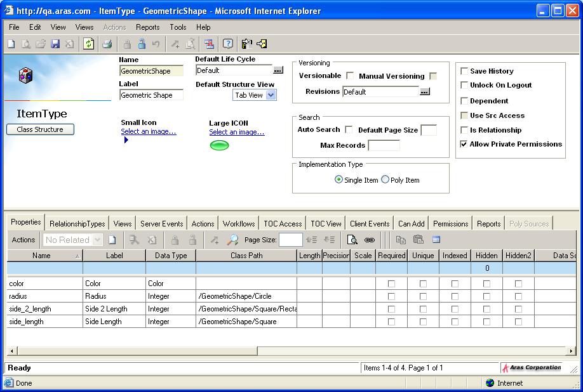Open the Default Life Cycle ellipsis picker
The width and height of the screenshot is (583, 392).
coord(278,70)
